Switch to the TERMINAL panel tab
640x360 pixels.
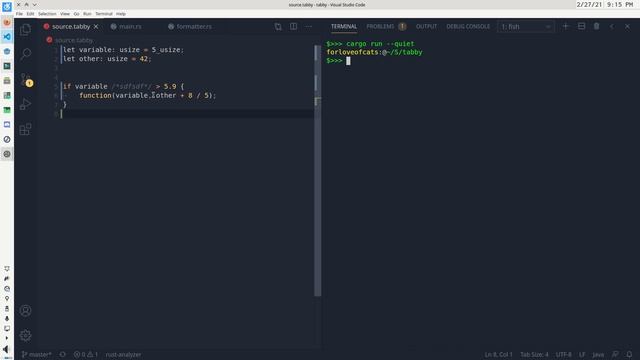click(344, 27)
